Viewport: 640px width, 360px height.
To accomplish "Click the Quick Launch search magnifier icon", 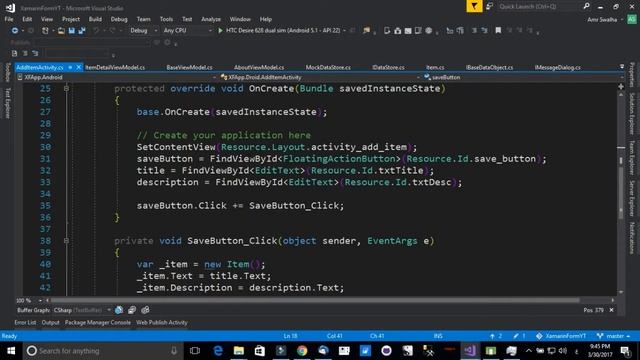I will (587, 6).
